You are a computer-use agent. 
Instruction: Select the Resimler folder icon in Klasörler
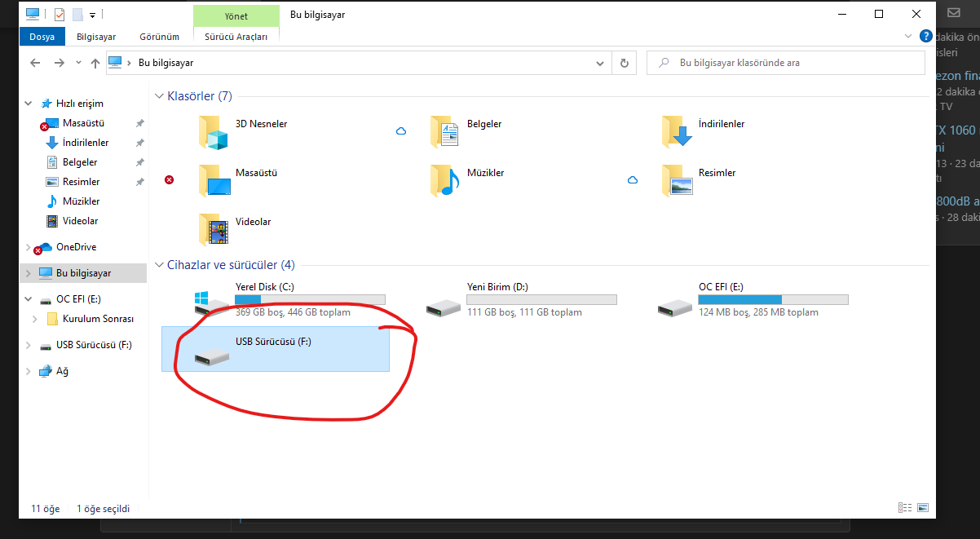678,181
